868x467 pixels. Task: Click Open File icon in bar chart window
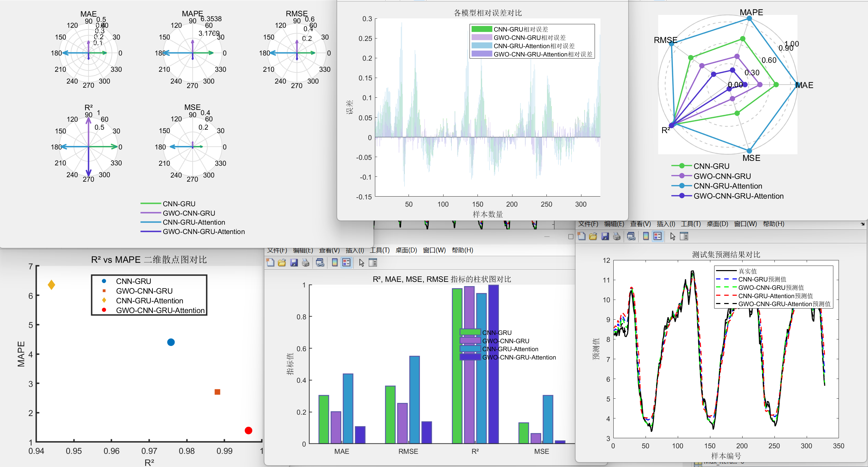pos(282,263)
